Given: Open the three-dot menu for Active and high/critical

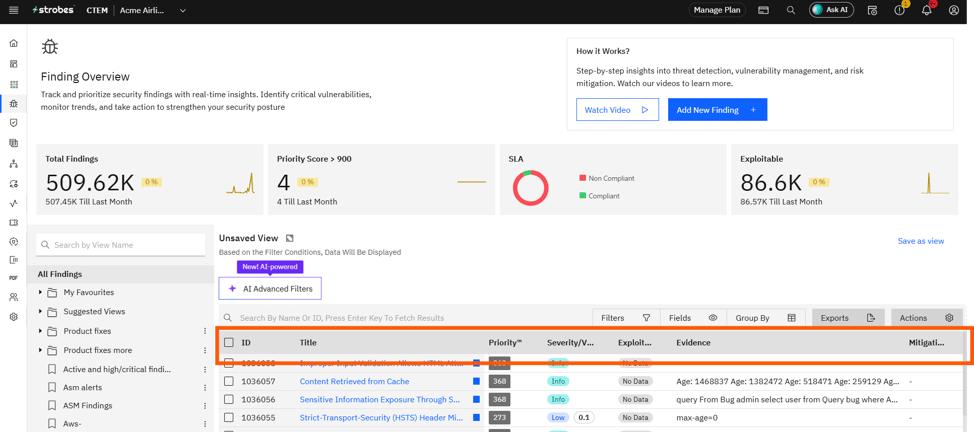Looking at the screenshot, I should 205,369.
